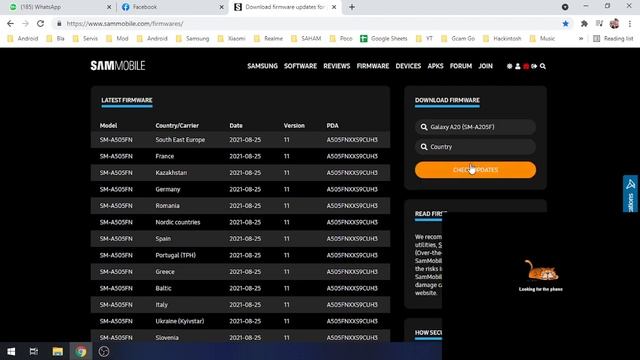Open the Poco bookmark folder
Image resolution: width=640 pixels, height=360 pixels.
pos(341,38)
